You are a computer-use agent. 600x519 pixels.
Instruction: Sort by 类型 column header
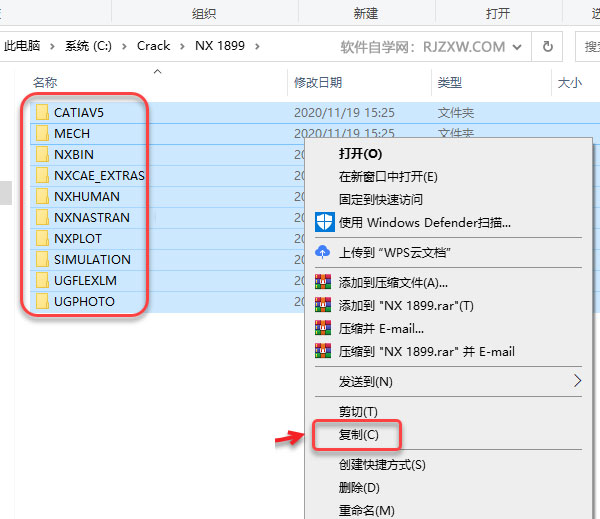coord(450,82)
